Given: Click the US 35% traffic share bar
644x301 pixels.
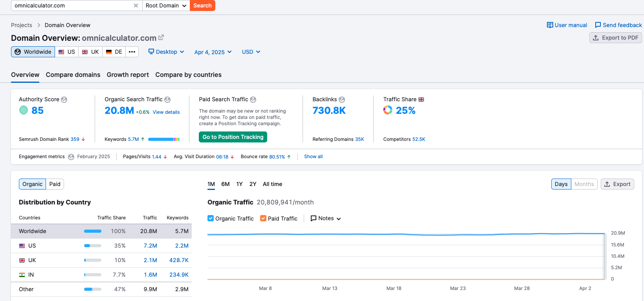Looking at the screenshot, I should [93, 246].
